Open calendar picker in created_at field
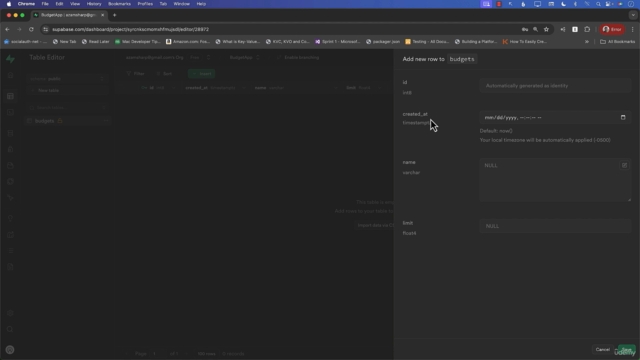This screenshot has width=640, height=360. point(623,118)
